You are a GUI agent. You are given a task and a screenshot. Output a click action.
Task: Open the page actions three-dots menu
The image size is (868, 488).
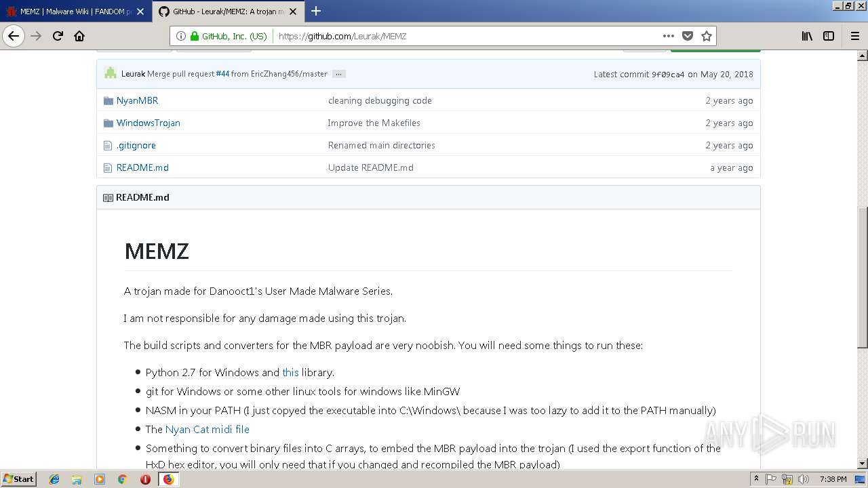coord(669,36)
